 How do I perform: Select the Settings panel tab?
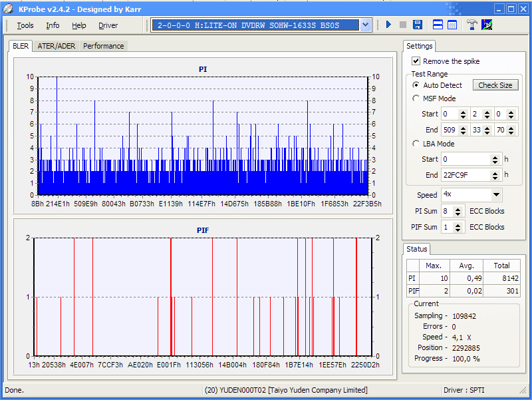click(x=420, y=46)
